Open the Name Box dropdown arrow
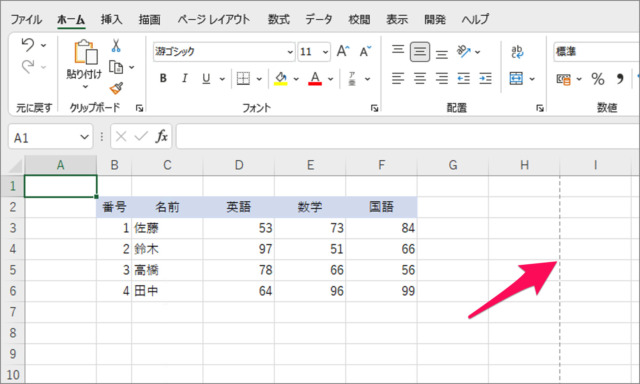The width and height of the screenshot is (640, 384). (x=84, y=137)
